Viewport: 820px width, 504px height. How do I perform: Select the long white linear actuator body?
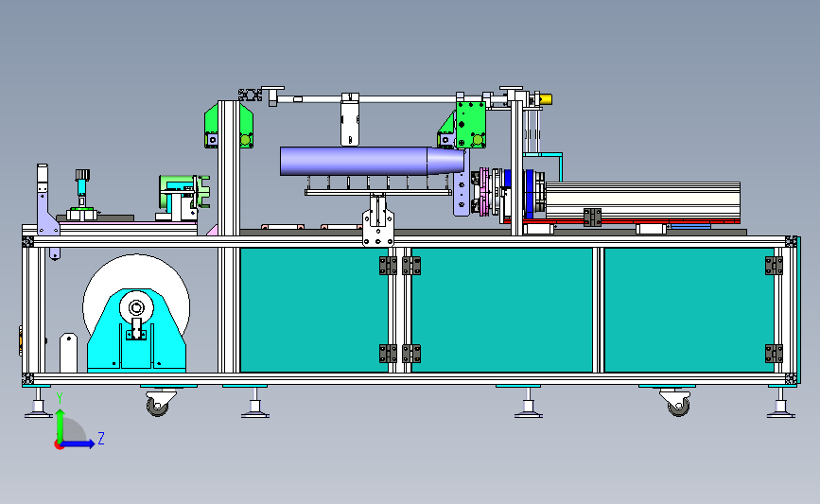(x=643, y=200)
